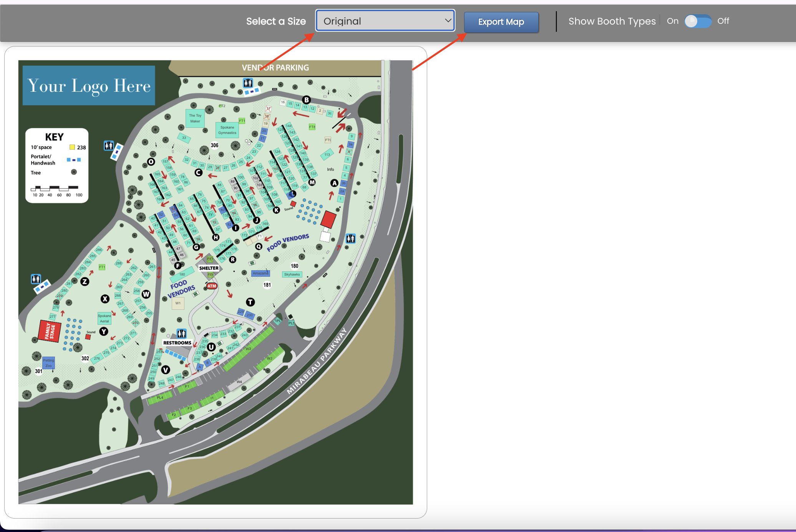Click section marker G on map
796x532 pixels.
[196, 247]
